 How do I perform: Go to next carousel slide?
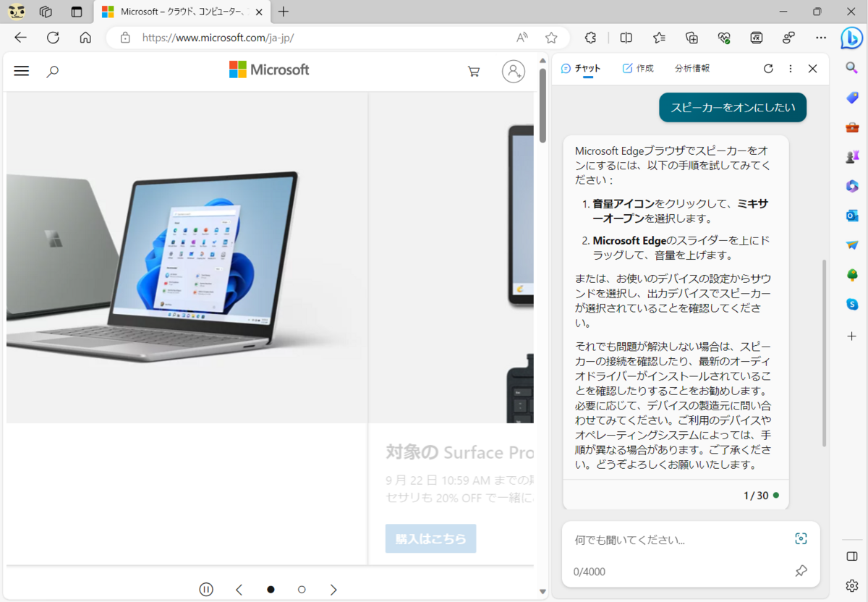point(333,590)
